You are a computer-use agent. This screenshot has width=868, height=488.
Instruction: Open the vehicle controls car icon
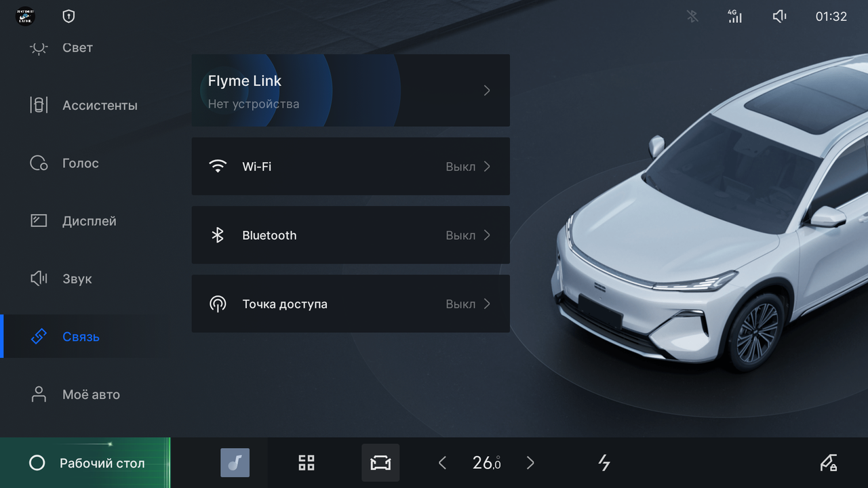coord(380,463)
